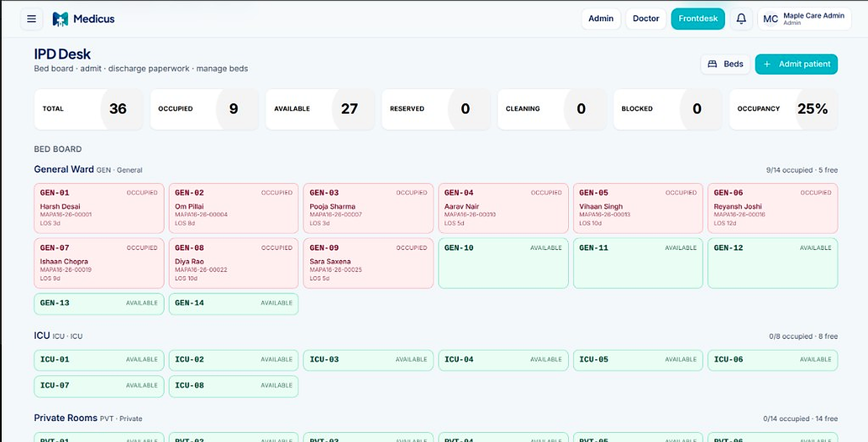Viewport: 868px width, 442px height.
Task: Open the notifications bell
Action: [x=741, y=19]
